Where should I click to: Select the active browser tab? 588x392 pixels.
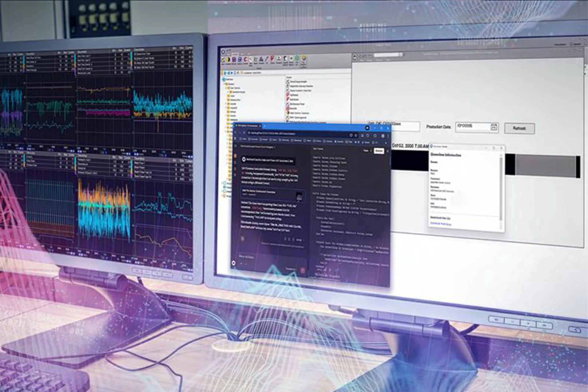[247, 126]
